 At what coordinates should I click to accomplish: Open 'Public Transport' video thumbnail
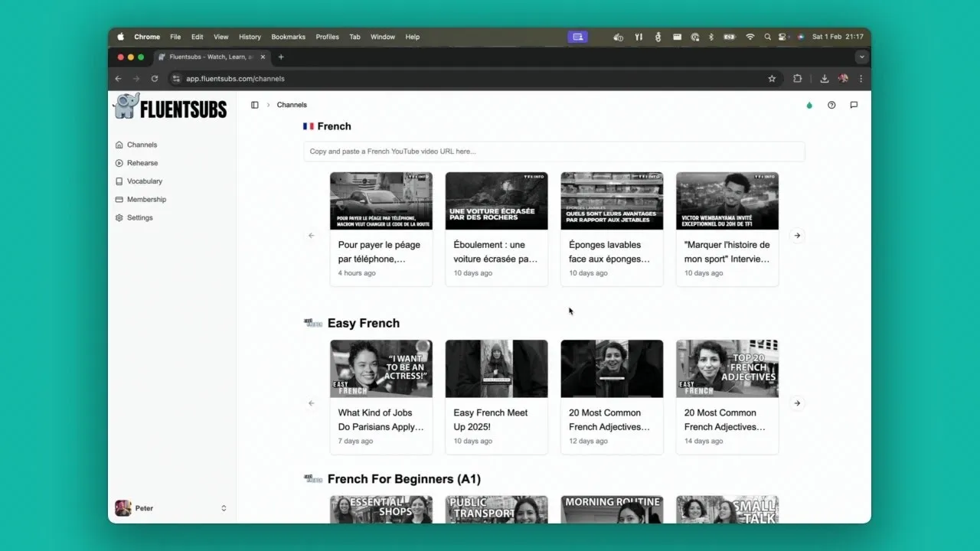tap(497, 510)
